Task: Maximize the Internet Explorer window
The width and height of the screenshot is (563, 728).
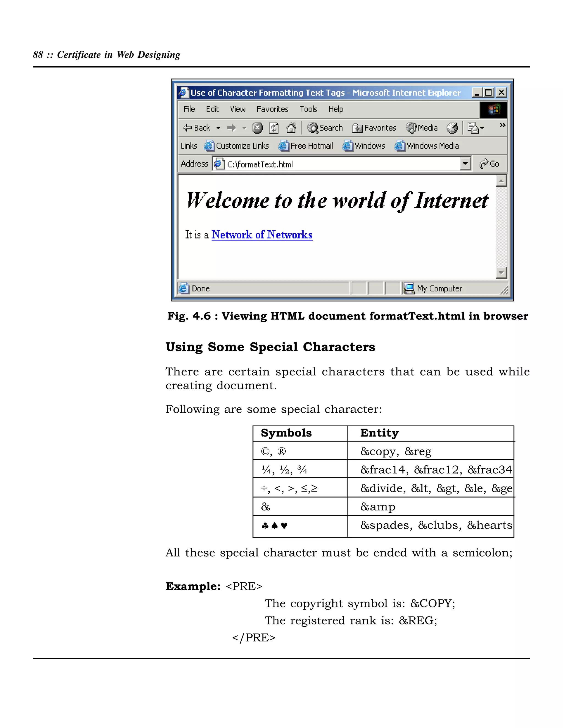Action: pos(489,92)
